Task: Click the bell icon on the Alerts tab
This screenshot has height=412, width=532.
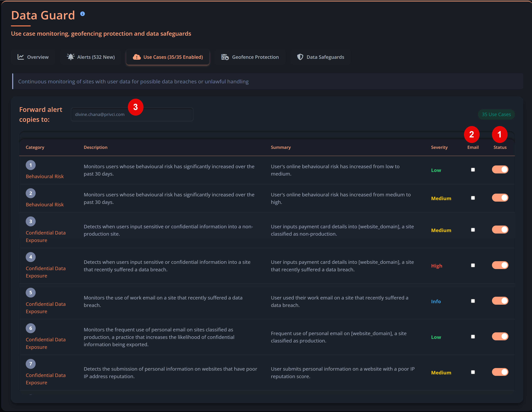Action: tap(70, 57)
